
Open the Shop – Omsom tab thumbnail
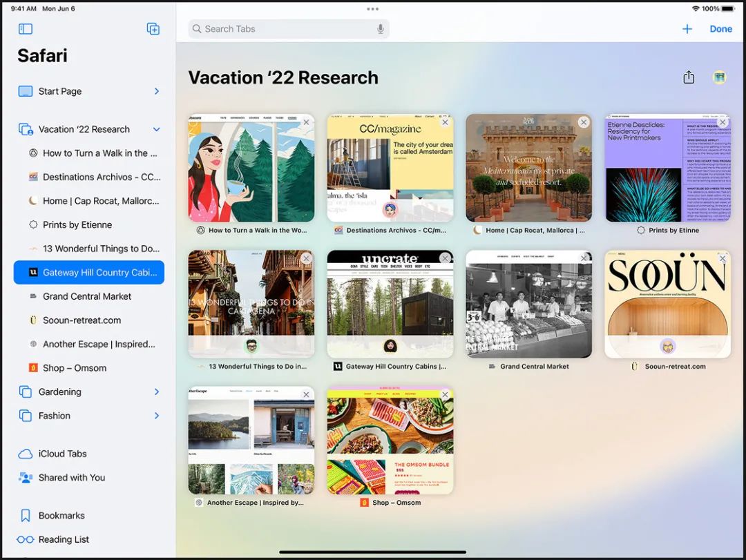(390, 441)
